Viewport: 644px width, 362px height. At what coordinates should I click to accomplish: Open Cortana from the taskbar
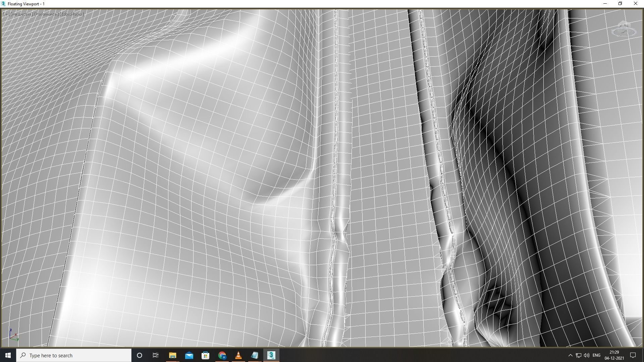[x=140, y=355]
